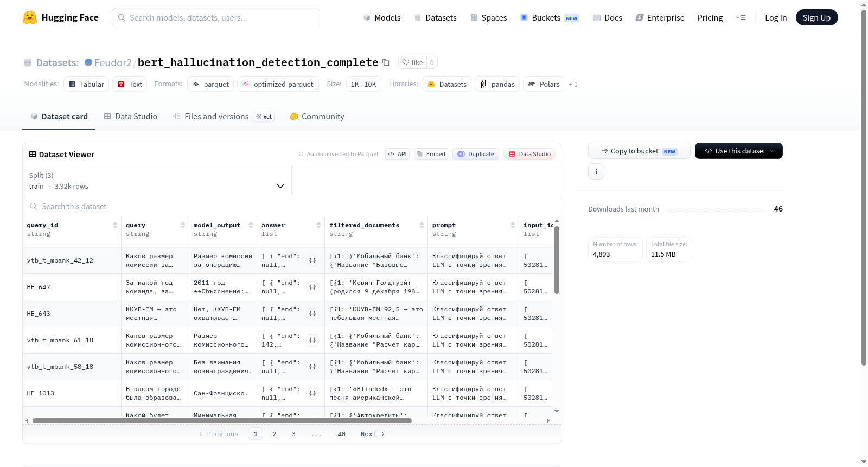Viewport: 868px width, 467px height.
Task: Filter by the Text modality tag
Action: pos(130,84)
